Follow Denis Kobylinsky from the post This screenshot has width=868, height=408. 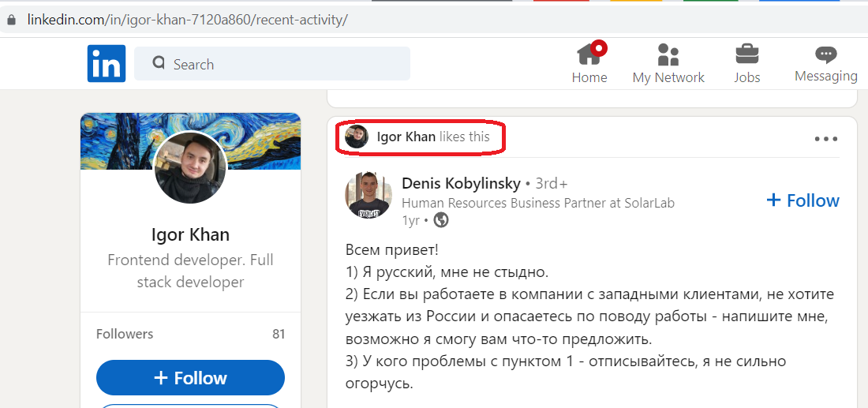coord(803,200)
